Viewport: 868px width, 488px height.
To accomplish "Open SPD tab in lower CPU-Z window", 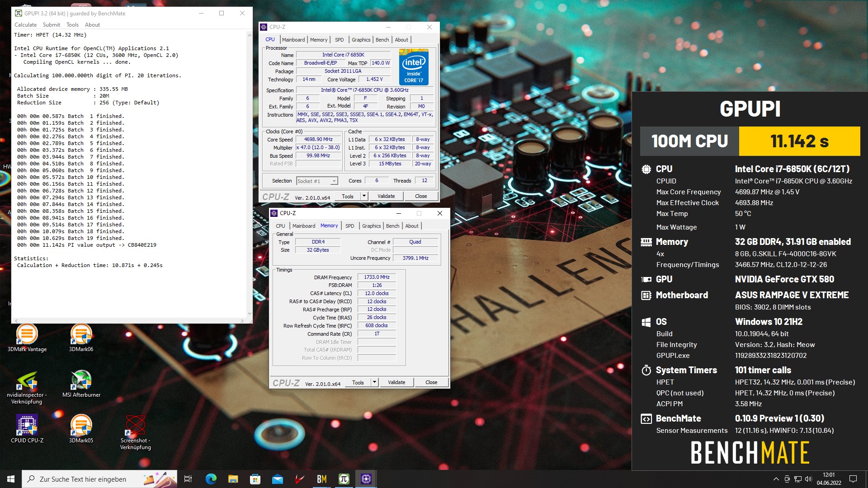I will [349, 226].
